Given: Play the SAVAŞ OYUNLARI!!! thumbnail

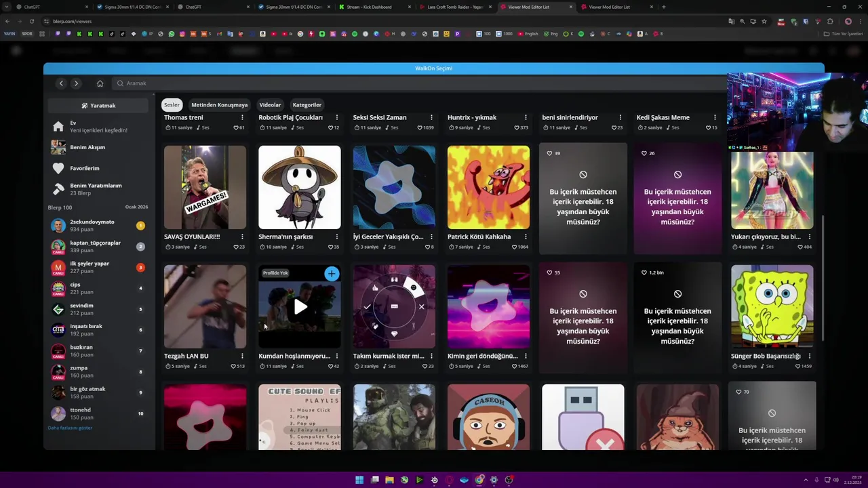Looking at the screenshot, I should click(x=205, y=187).
